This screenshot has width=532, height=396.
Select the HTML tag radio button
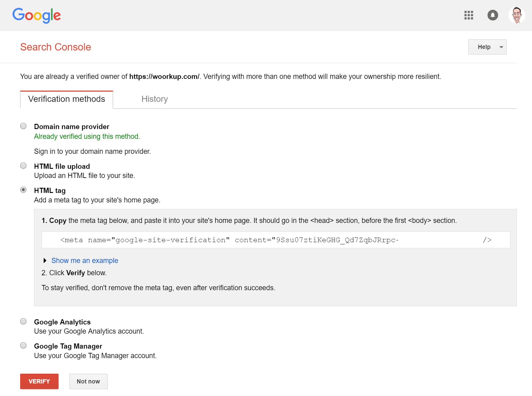click(23, 190)
